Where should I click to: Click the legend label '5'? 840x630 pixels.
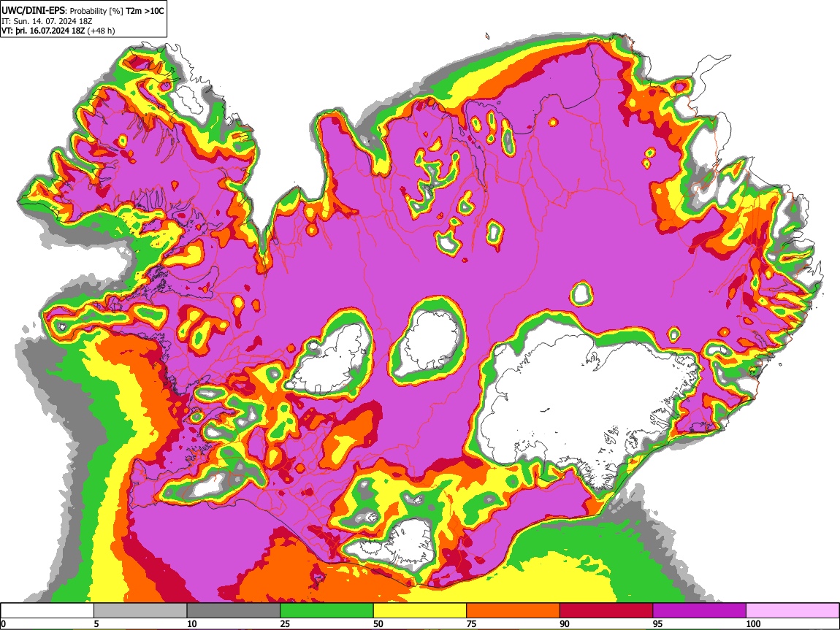coord(96,623)
